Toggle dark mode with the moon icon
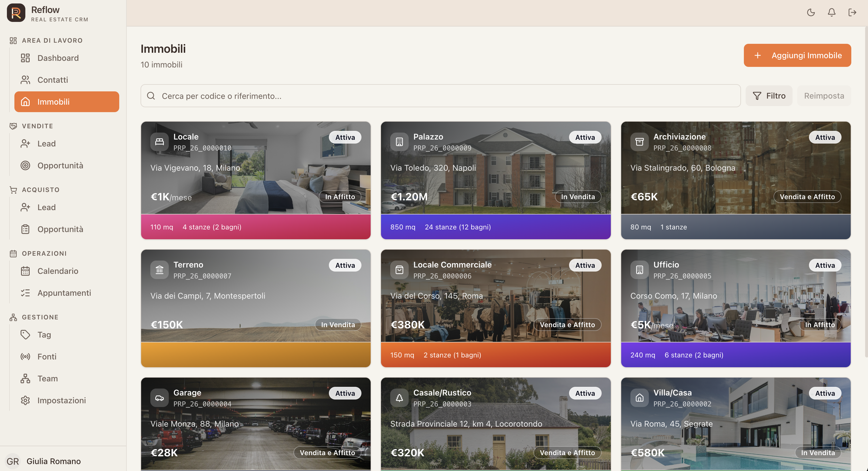Image resolution: width=868 pixels, height=471 pixels. pyautogui.click(x=811, y=12)
